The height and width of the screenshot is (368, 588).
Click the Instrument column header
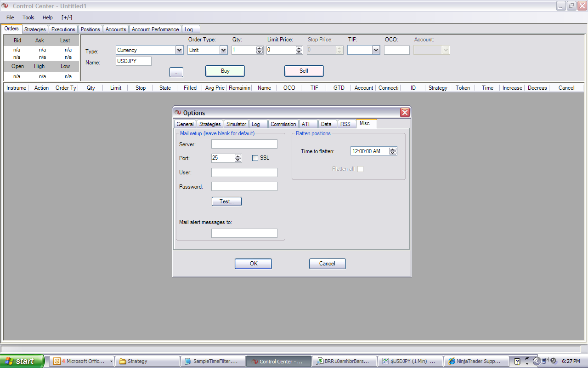(x=16, y=88)
